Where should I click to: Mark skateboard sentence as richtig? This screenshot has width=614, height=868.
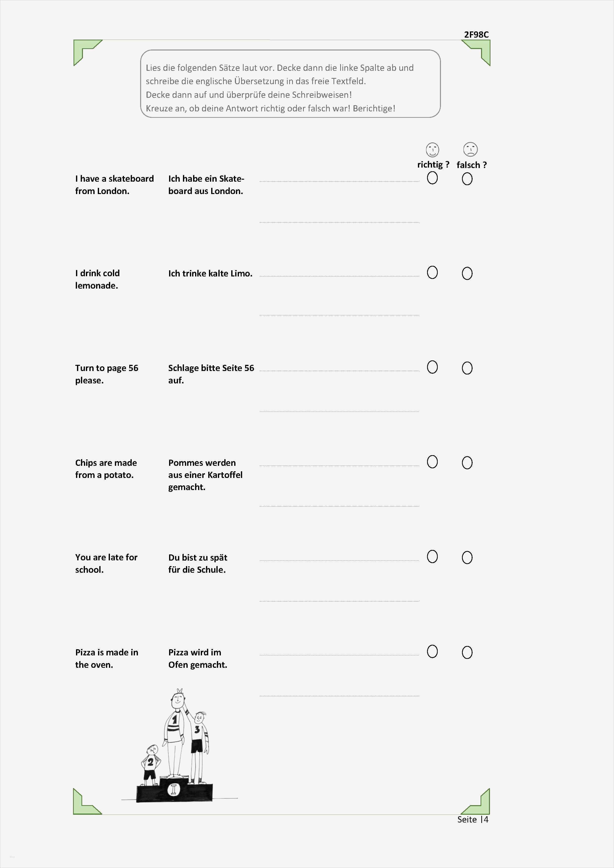coord(432,178)
